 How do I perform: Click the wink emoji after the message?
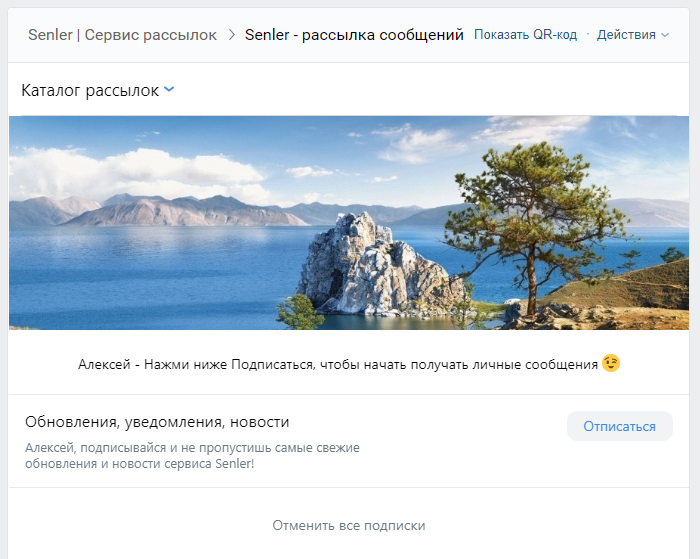click(611, 364)
